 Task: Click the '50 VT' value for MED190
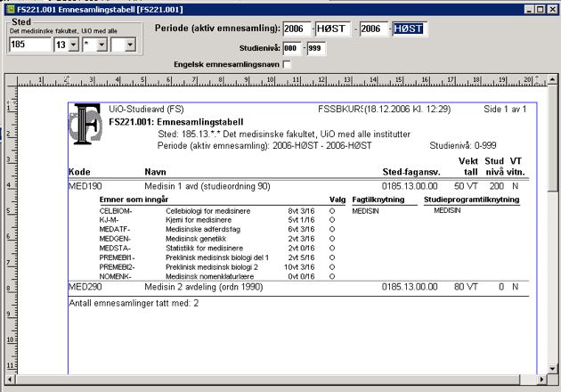click(466, 186)
